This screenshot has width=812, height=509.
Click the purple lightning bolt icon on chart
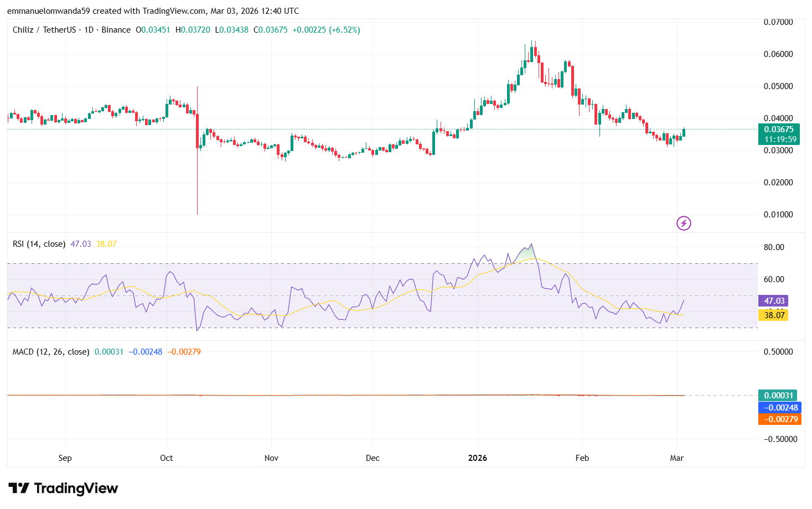[x=683, y=224]
